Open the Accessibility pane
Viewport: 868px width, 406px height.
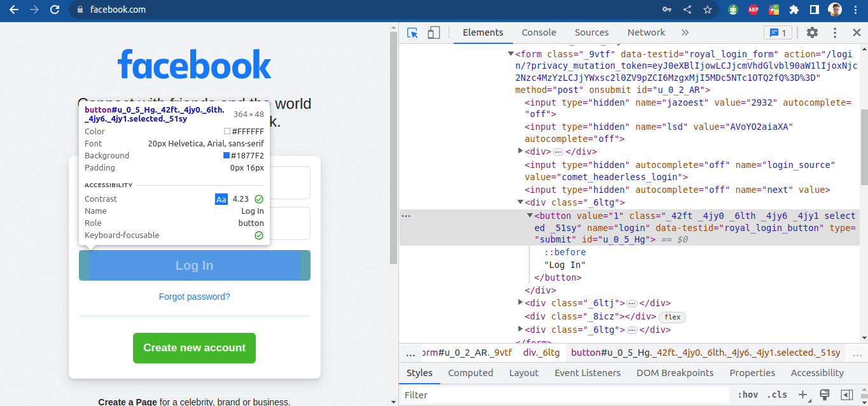(x=817, y=373)
